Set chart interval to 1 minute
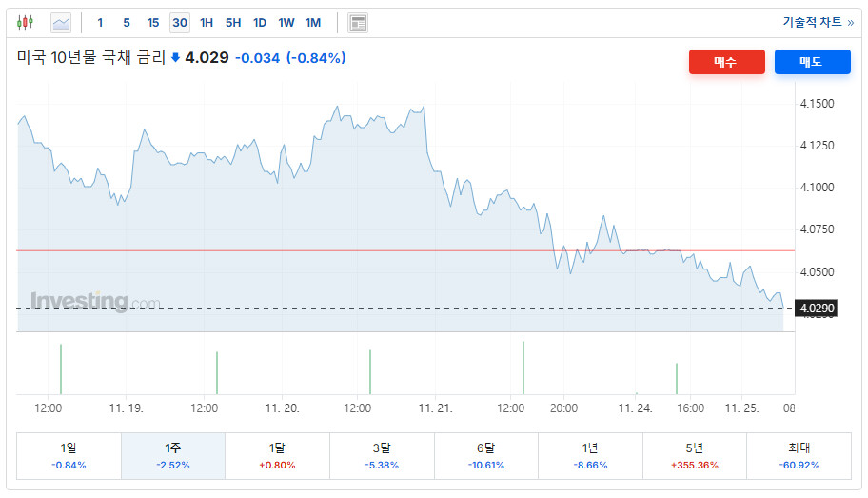 pyautogui.click(x=101, y=23)
